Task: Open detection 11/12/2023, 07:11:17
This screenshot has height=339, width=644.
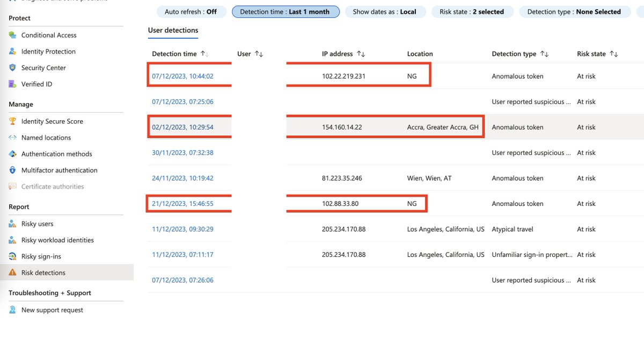Action: [x=182, y=255]
